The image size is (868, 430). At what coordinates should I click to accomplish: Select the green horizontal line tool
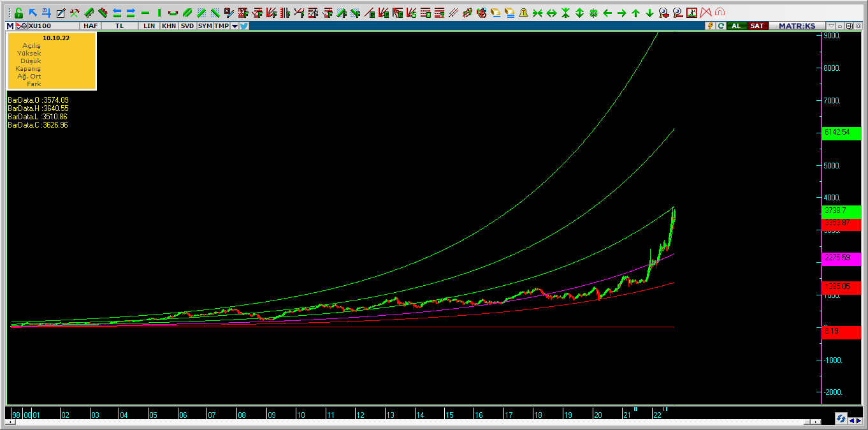click(x=145, y=13)
